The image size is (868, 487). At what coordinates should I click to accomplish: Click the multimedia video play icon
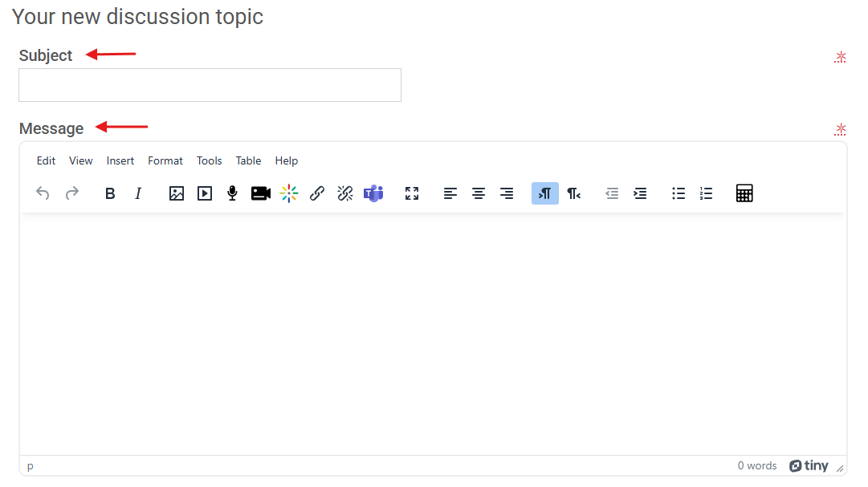tap(205, 193)
